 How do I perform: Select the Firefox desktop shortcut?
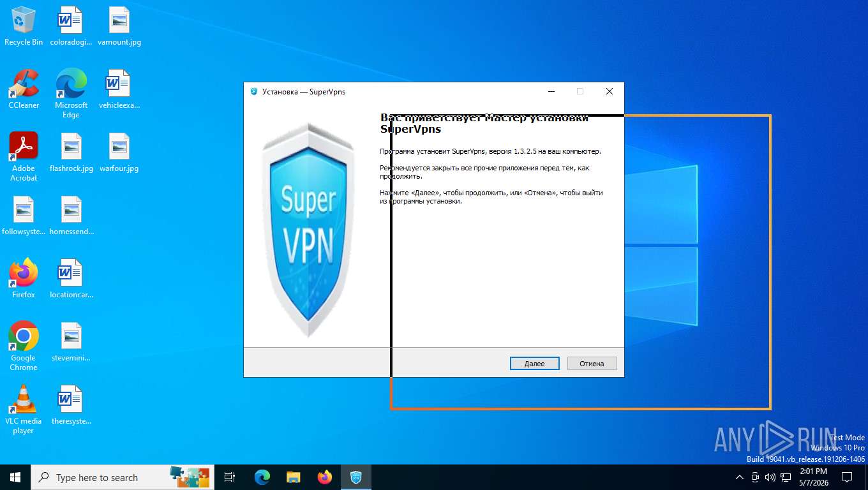[24, 279]
